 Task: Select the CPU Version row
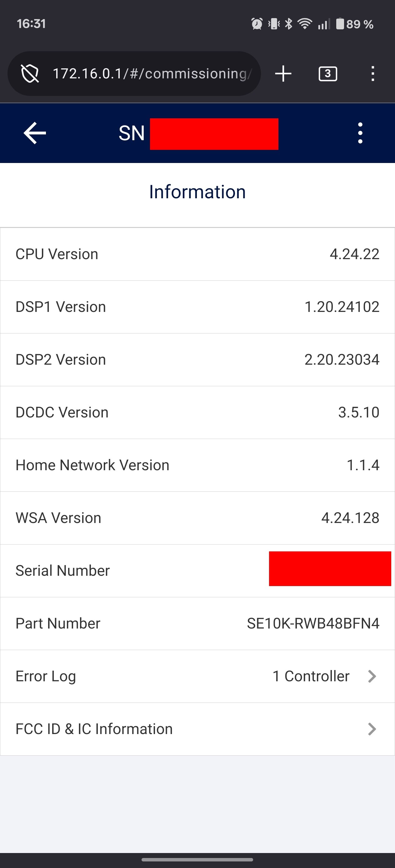click(x=197, y=254)
